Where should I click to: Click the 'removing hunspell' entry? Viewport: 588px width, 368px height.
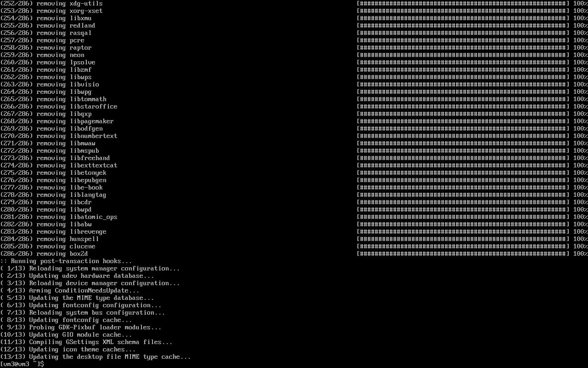50,239
